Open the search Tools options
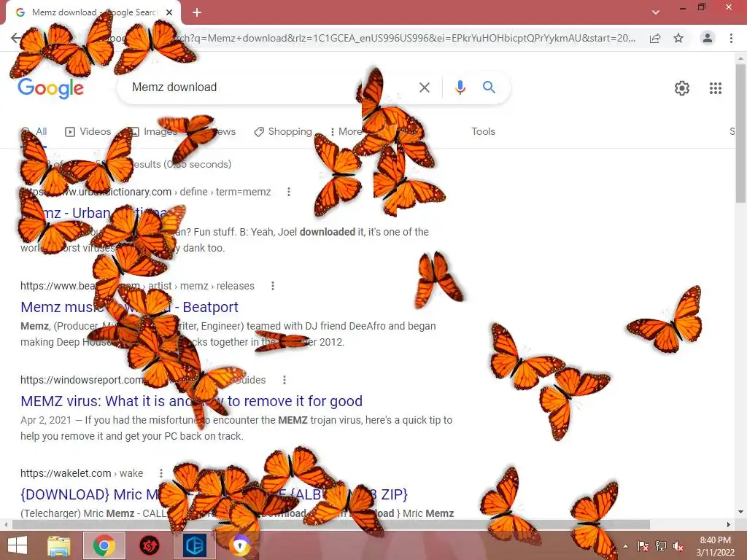747x560 pixels. pos(483,131)
